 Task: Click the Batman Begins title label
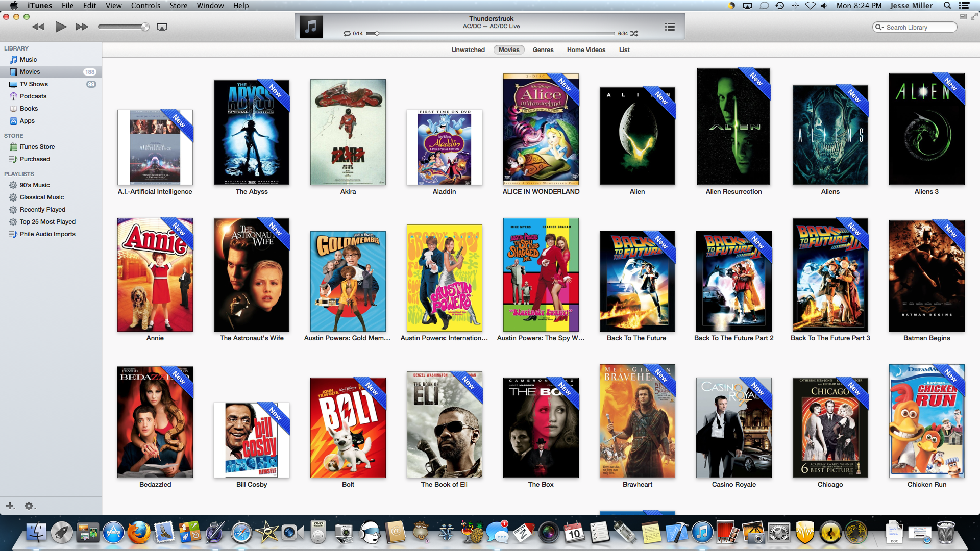point(926,338)
